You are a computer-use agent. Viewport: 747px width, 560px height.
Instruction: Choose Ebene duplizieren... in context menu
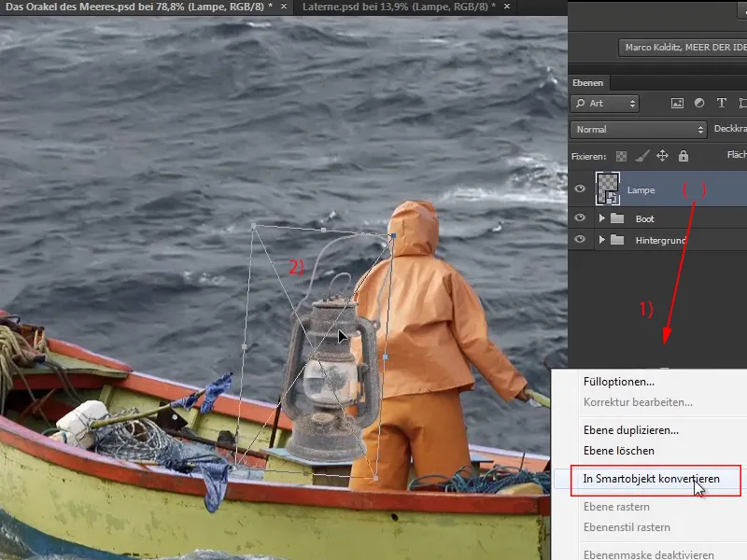(631, 430)
